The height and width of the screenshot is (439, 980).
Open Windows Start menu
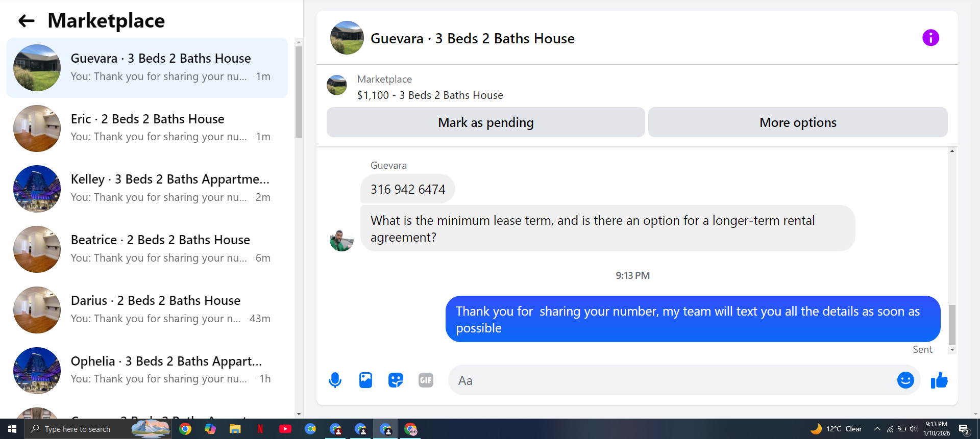point(12,429)
